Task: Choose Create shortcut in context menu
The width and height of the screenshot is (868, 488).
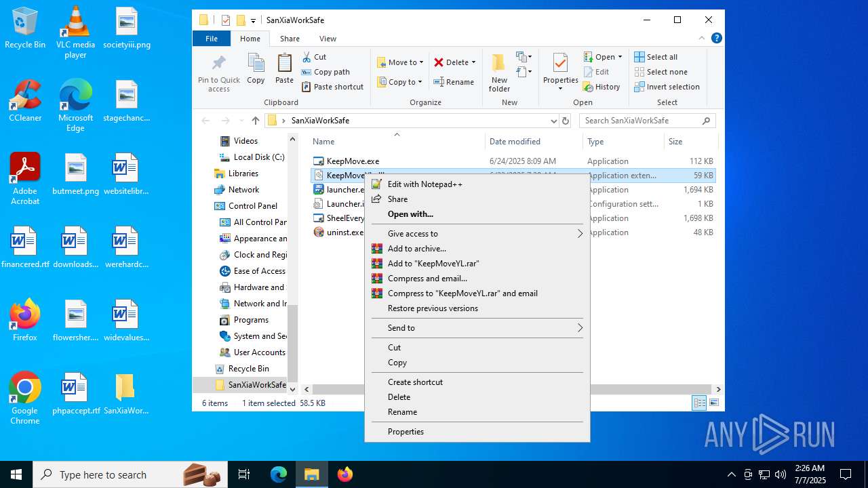Action: pos(415,382)
